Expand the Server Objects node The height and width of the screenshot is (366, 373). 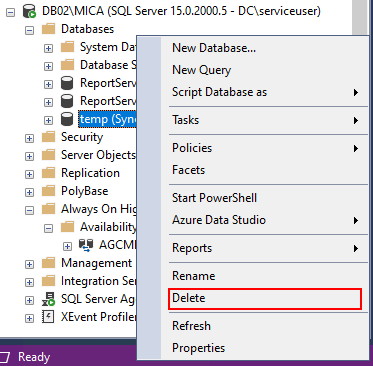tap(30, 156)
